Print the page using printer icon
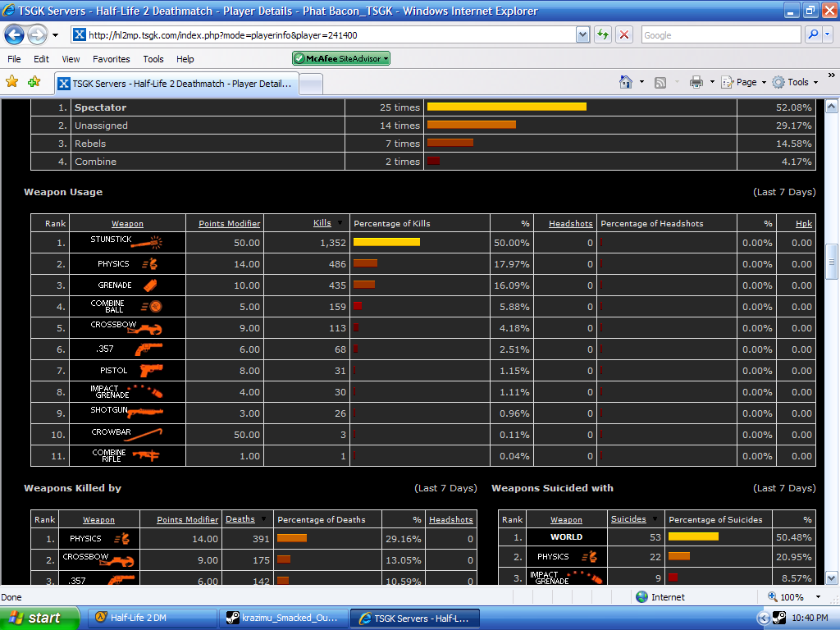This screenshot has width=840, height=630. click(696, 82)
